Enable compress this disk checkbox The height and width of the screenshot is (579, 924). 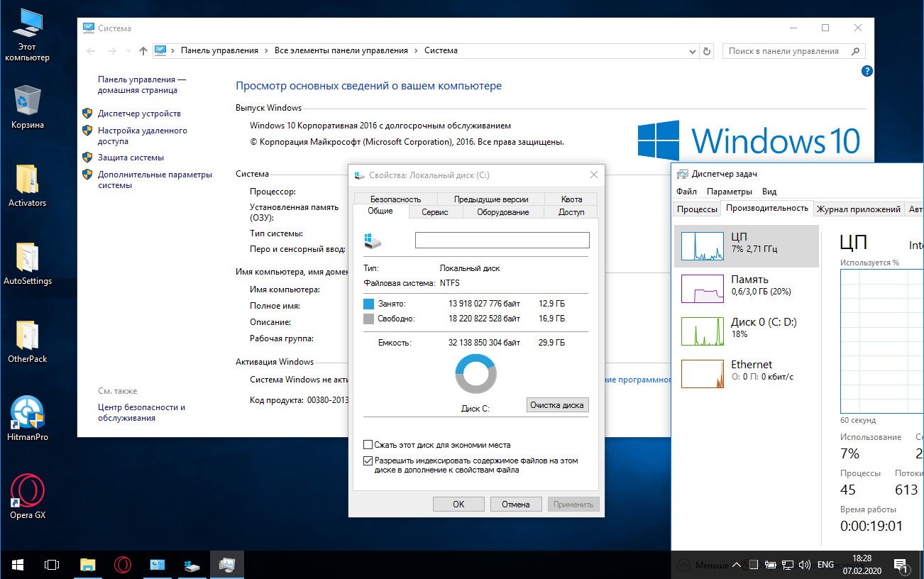pos(368,445)
